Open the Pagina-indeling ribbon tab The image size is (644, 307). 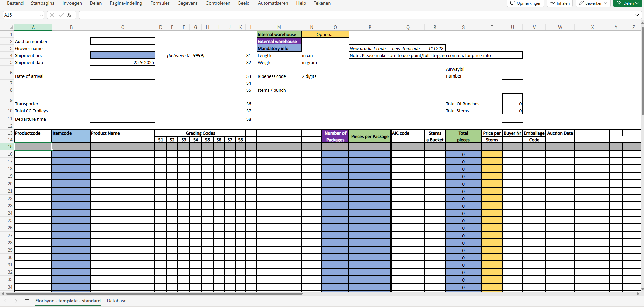(126, 3)
